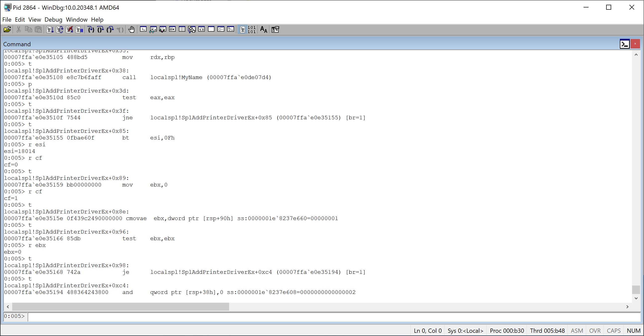Screen dimensions: 644x336
Task: Open the View menu
Action: click(35, 20)
